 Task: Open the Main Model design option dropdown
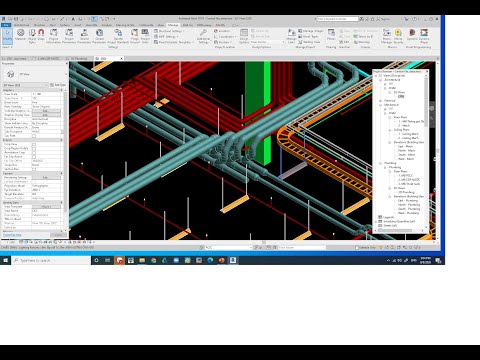[x=268, y=42]
